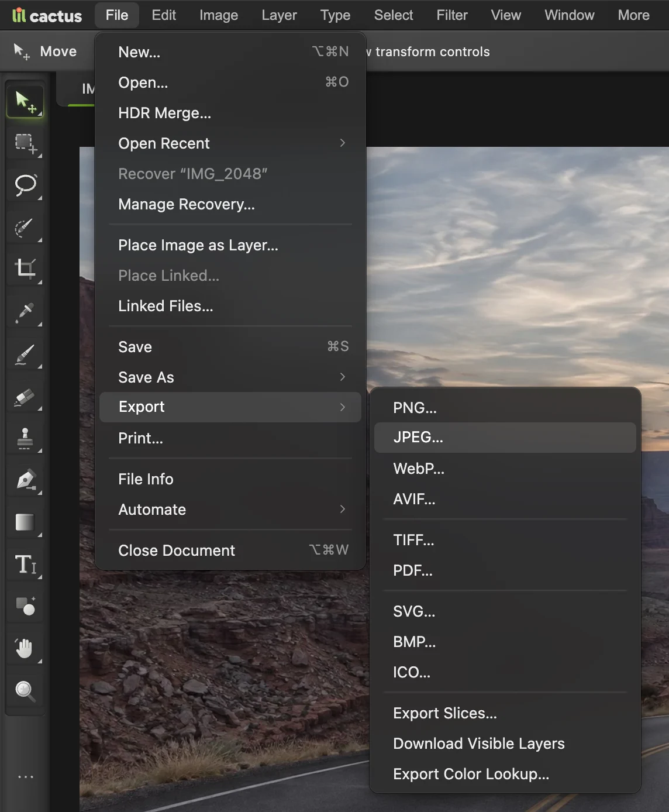Select the Pen tool
Screen dimensions: 669x812
coord(25,480)
